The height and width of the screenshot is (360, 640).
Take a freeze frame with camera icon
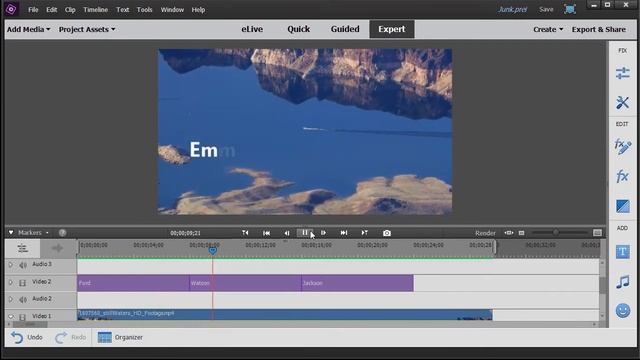click(x=387, y=233)
